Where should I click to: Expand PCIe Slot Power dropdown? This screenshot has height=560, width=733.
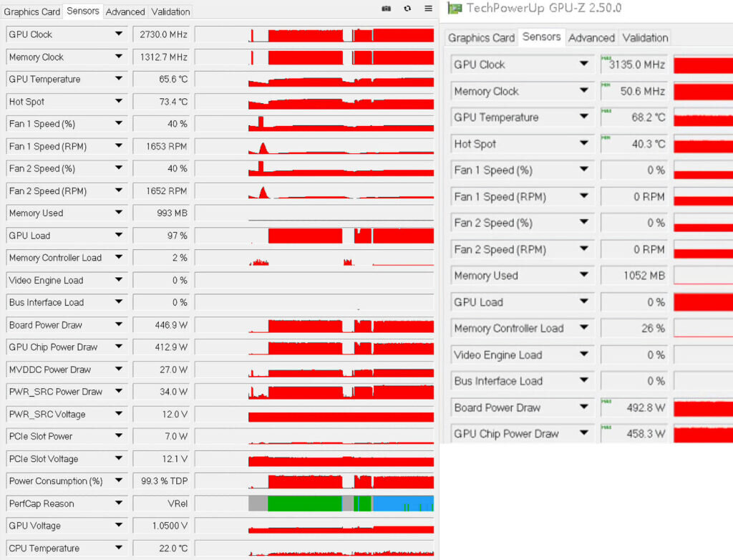[119, 435]
